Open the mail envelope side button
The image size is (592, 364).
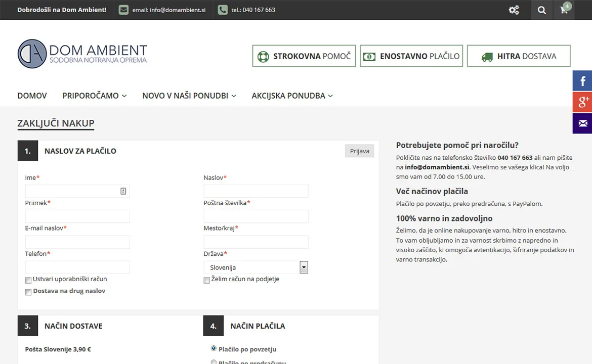pyautogui.click(x=582, y=123)
